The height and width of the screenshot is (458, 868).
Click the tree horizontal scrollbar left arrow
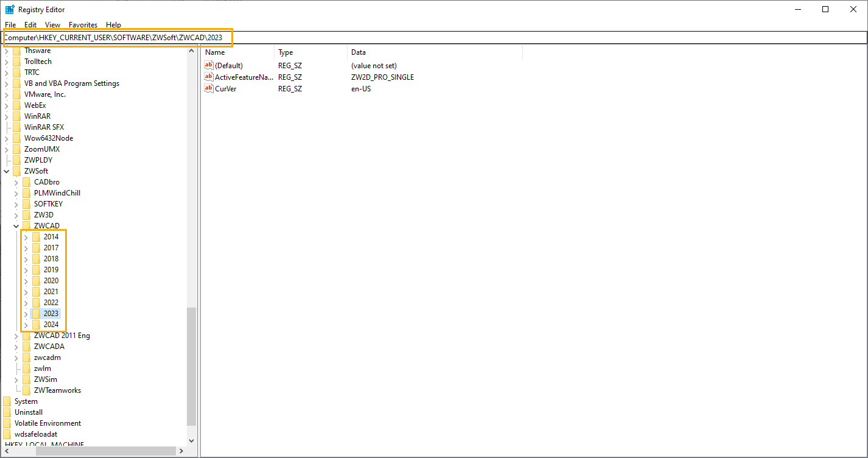[x=7, y=451]
